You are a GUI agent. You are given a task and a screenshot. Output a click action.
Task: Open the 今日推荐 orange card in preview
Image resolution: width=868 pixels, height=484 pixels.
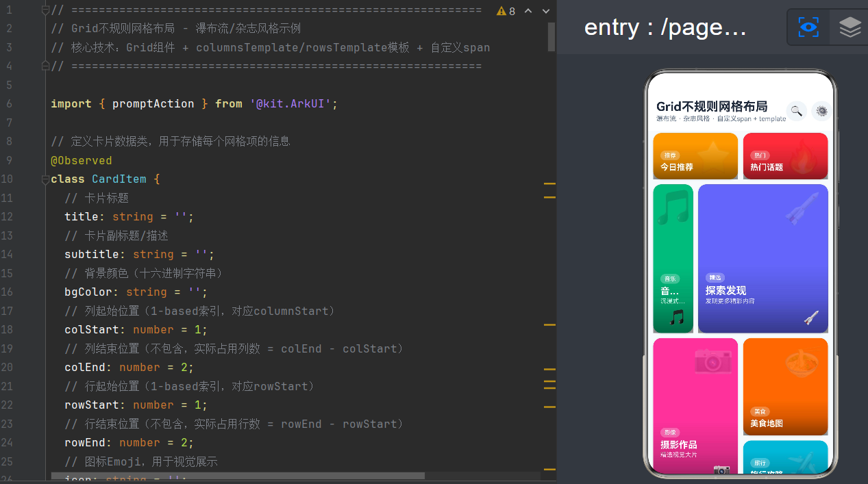(695, 155)
